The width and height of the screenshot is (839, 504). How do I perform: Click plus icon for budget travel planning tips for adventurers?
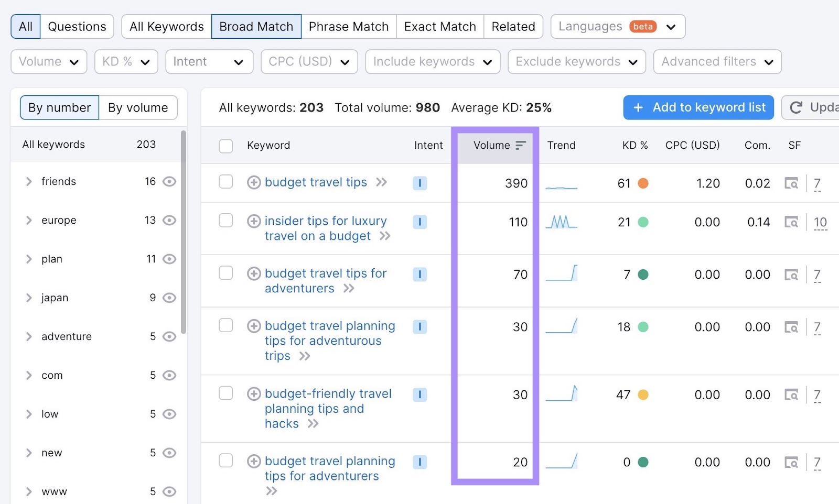254,461
